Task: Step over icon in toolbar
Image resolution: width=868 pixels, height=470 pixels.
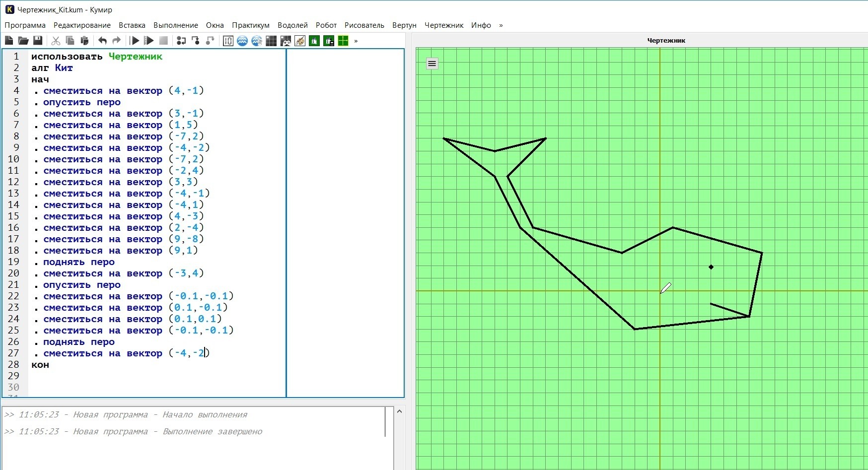Action: (181, 41)
